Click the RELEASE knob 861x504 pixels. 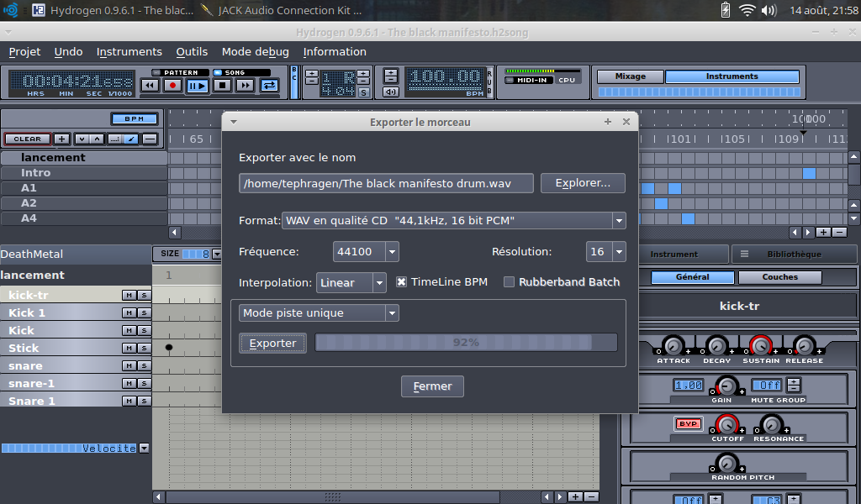(804, 345)
